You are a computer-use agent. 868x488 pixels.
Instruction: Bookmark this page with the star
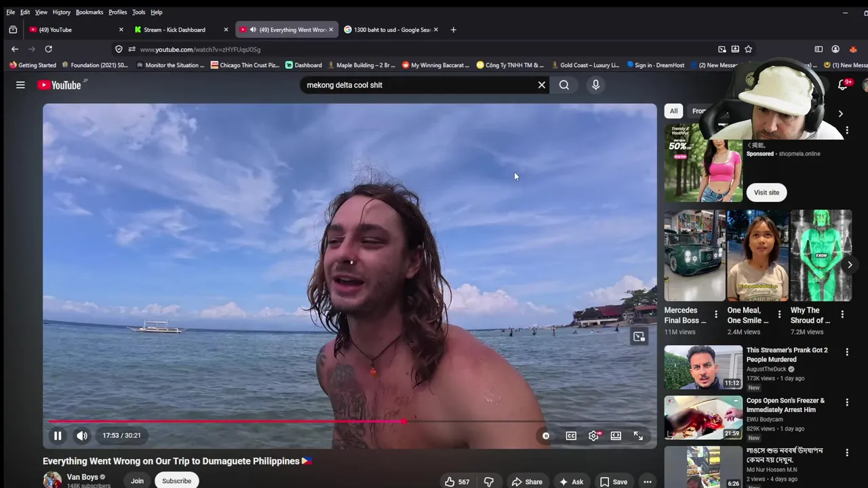pos(748,49)
